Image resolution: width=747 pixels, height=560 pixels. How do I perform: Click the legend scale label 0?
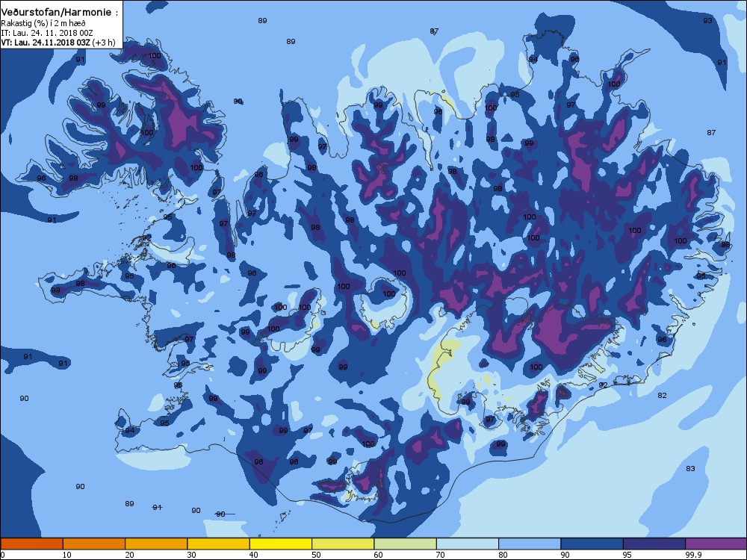pyautogui.click(x=3, y=555)
